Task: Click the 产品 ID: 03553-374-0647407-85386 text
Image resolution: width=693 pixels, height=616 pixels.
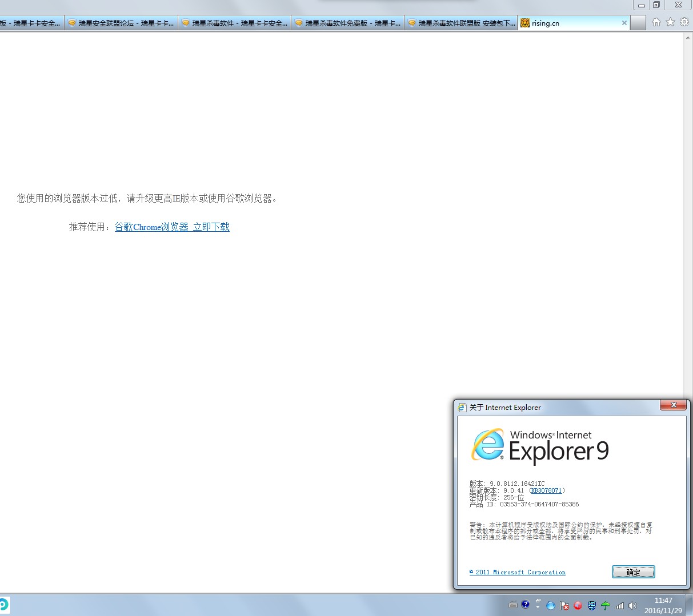Action: (x=524, y=504)
